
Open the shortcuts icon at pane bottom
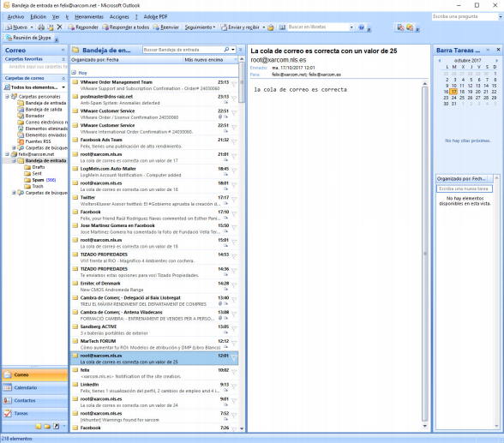[x=56, y=427]
